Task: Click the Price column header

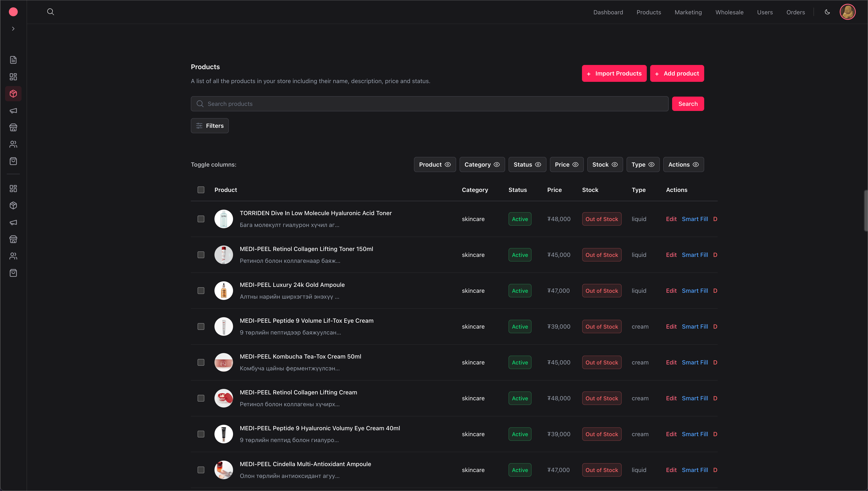Action: pyautogui.click(x=554, y=190)
